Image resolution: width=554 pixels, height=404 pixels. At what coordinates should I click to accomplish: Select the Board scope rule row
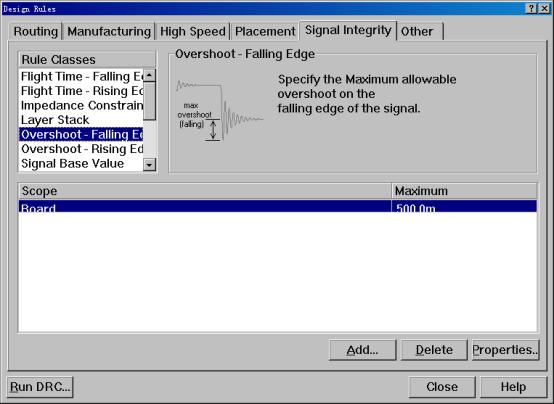point(278,206)
